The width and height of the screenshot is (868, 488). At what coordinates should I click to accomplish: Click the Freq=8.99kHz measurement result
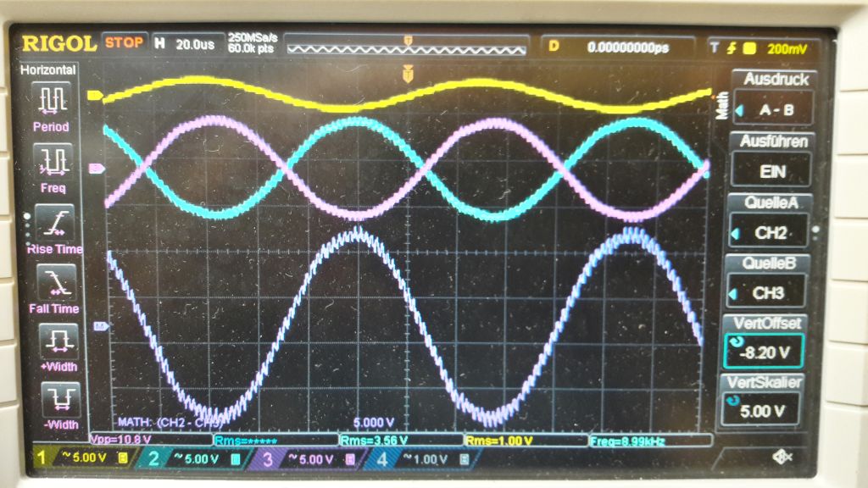tap(627, 441)
